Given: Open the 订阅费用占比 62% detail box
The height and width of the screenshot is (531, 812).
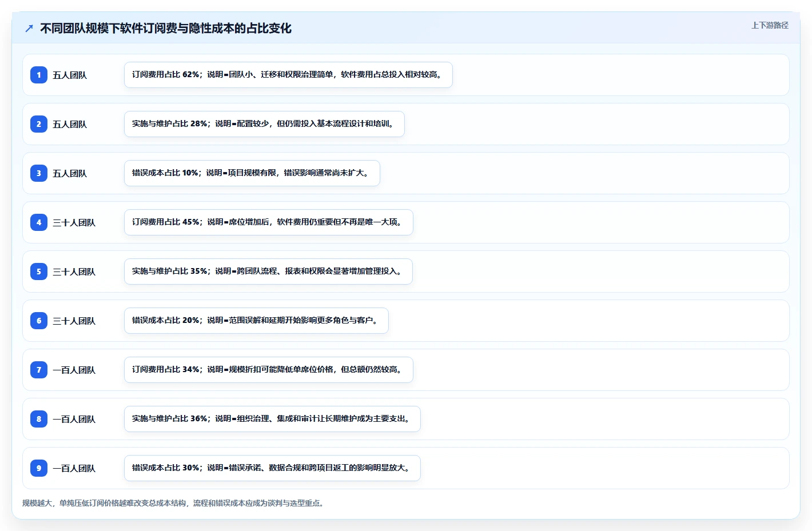Looking at the screenshot, I should click(x=288, y=75).
